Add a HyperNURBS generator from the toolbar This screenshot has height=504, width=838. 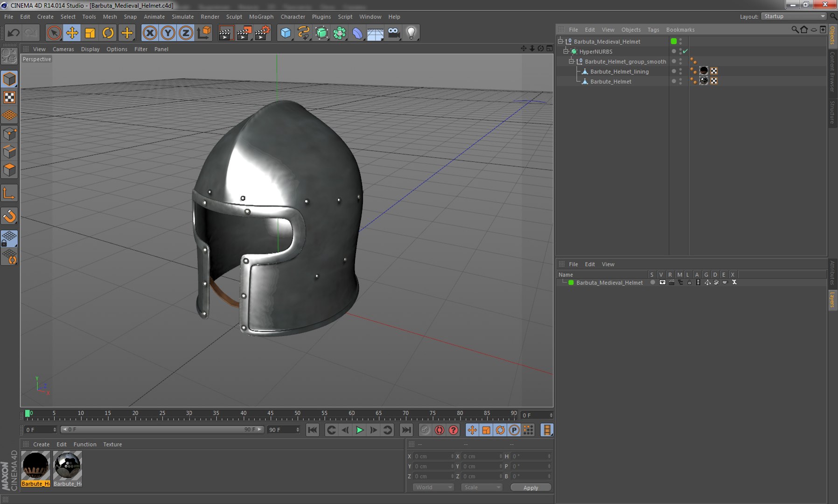click(x=322, y=33)
